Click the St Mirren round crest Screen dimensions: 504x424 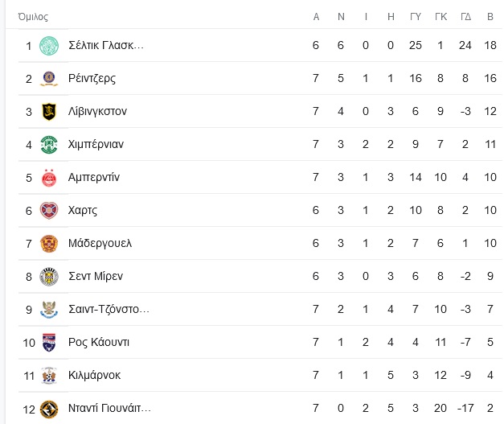click(49, 277)
